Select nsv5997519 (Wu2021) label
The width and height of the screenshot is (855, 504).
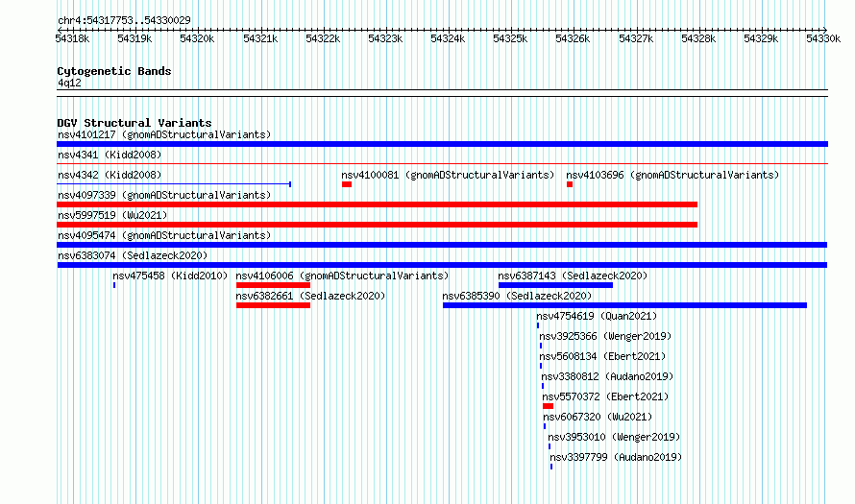(x=112, y=215)
